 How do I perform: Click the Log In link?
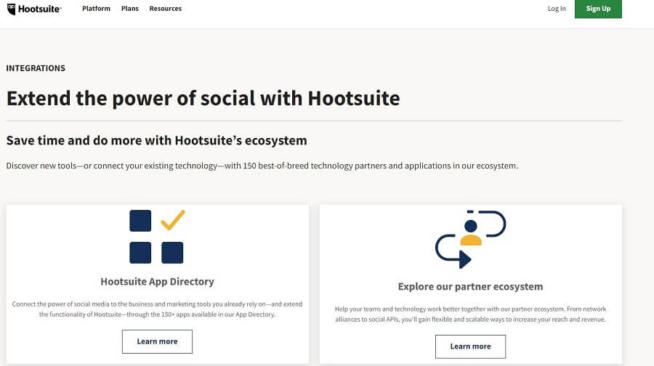(556, 8)
